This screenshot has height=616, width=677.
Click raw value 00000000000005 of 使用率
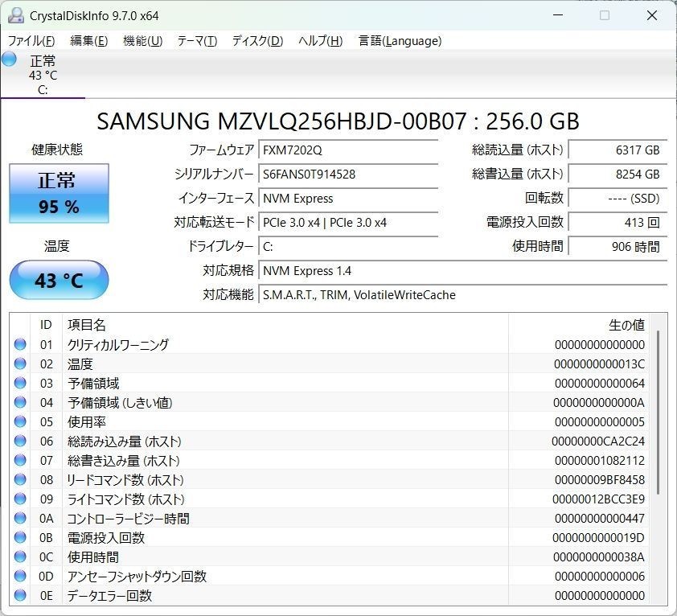click(x=599, y=421)
